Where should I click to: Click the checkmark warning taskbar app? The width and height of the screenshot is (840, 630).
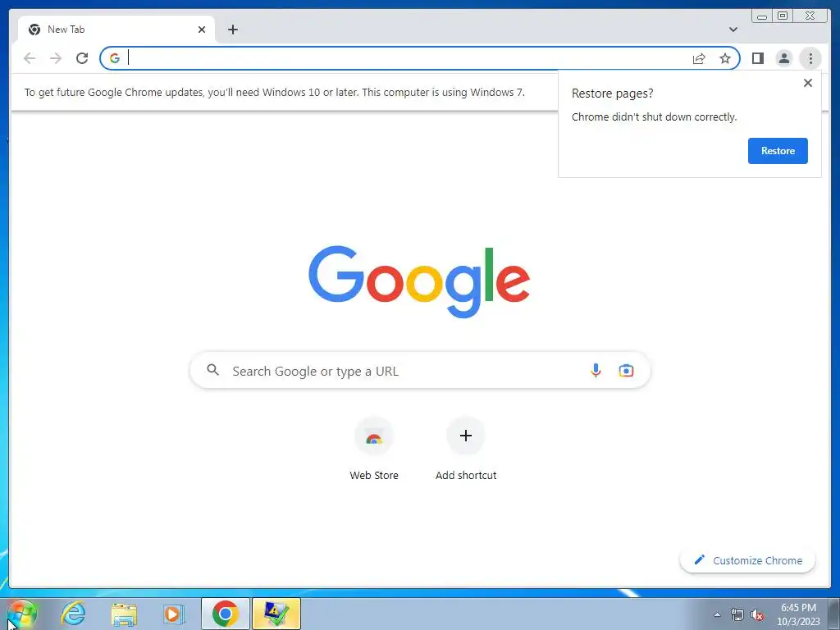[x=276, y=614]
